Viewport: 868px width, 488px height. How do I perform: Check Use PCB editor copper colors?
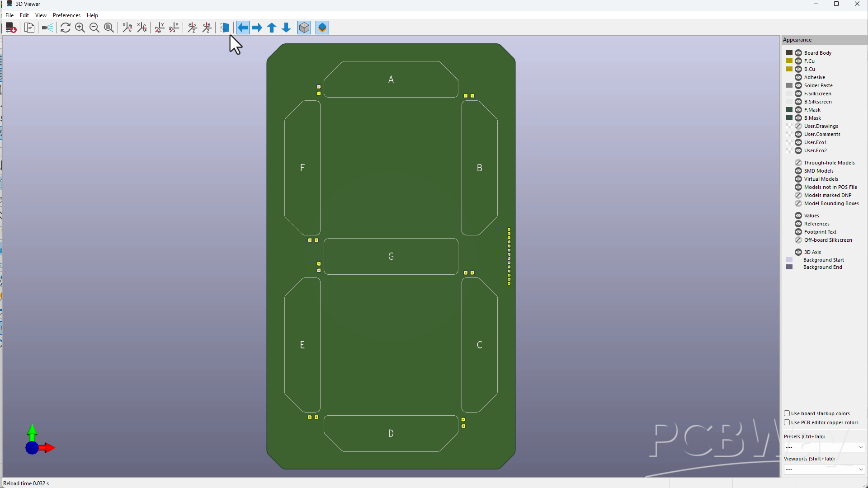coord(787,422)
